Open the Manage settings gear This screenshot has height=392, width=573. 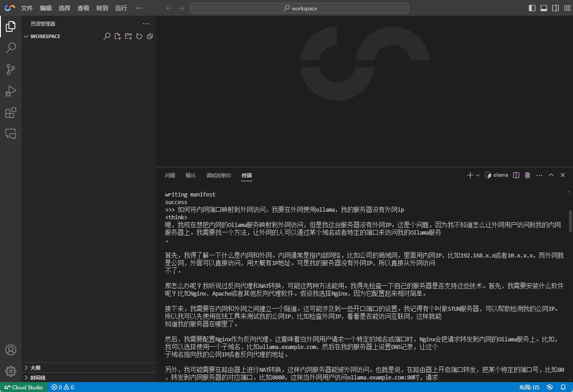point(11,371)
